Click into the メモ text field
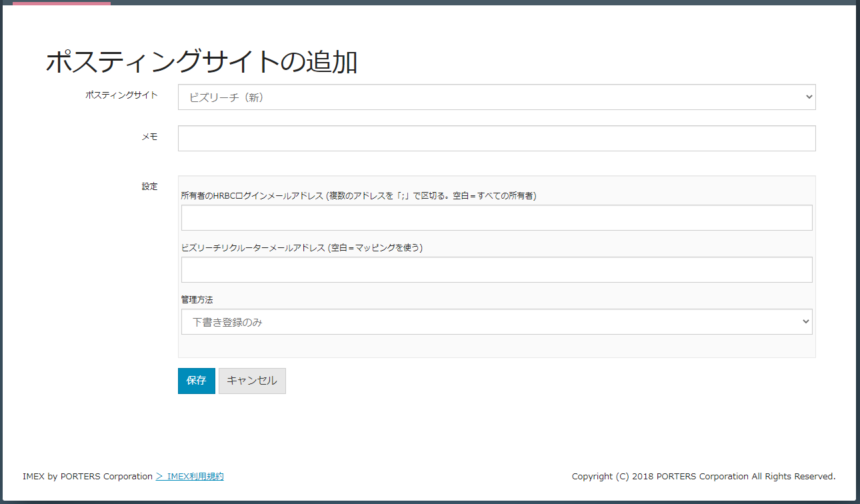860x504 pixels. click(x=496, y=139)
